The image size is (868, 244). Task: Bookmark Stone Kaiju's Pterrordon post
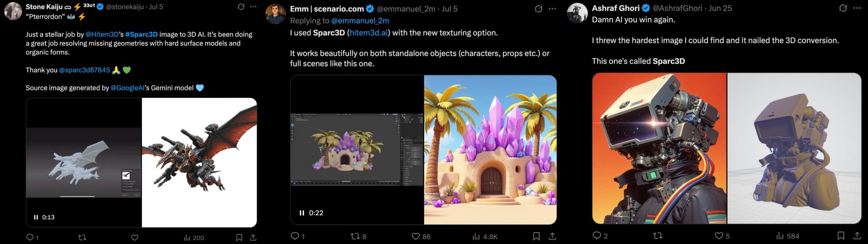(239, 238)
